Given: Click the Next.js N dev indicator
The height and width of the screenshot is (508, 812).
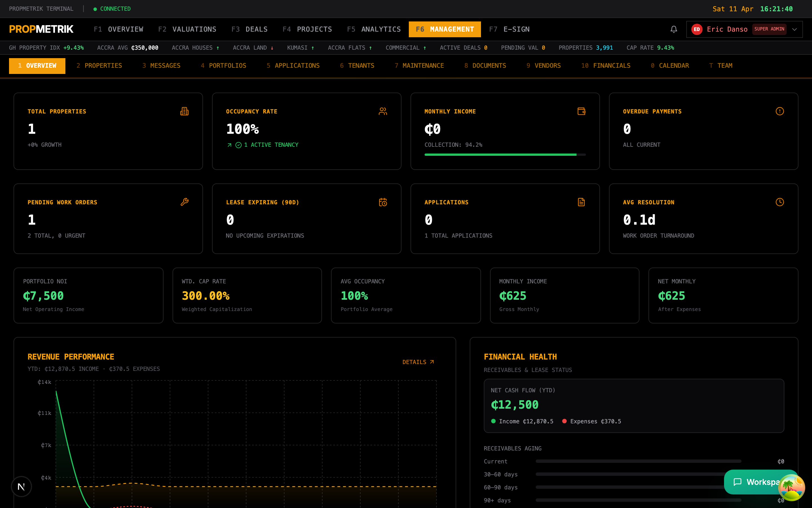Looking at the screenshot, I should click(21, 486).
